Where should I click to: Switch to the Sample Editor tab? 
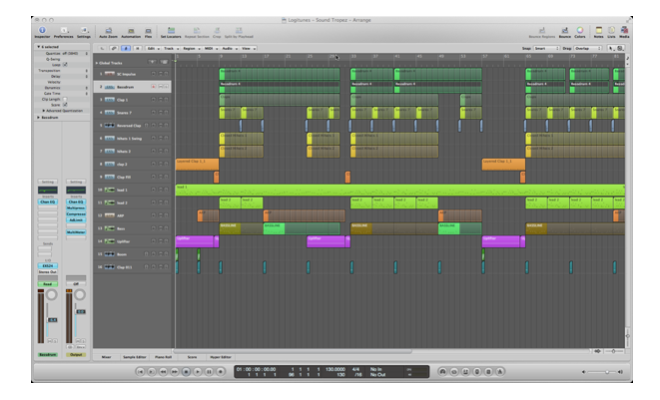click(x=134, y=357)
